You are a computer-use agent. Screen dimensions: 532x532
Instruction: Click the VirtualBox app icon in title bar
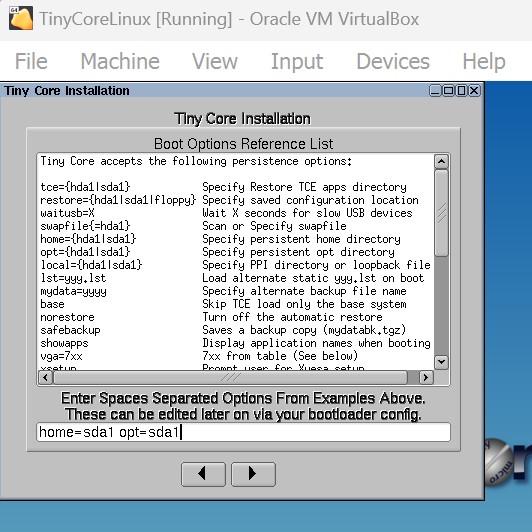pyautogui.click(x=21, y=18)
